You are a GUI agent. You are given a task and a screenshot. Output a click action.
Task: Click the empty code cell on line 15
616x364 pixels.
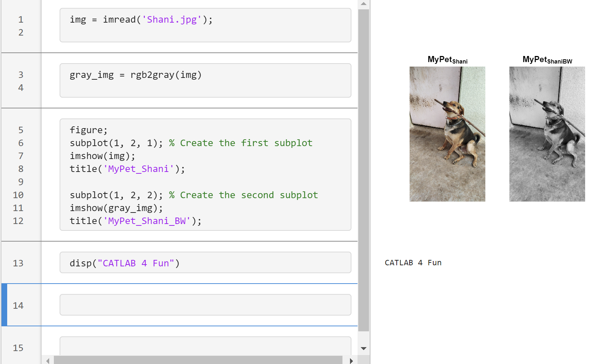tap(205, 346)
